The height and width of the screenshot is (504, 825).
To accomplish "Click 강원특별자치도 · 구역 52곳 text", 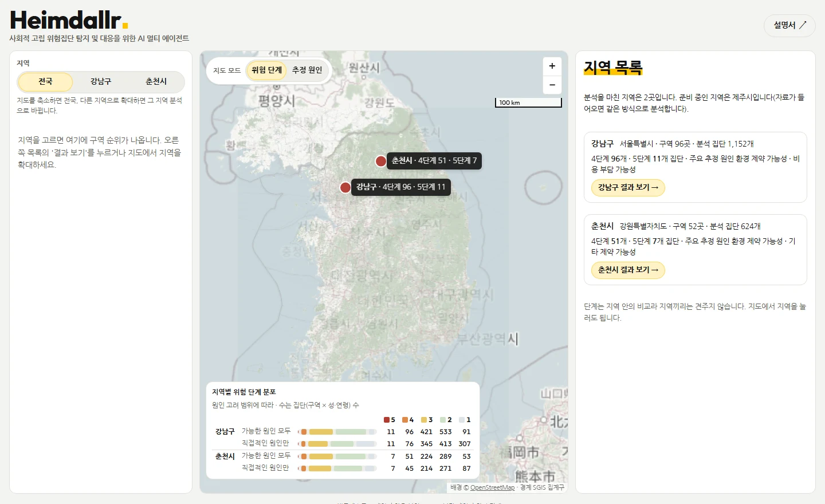I will (662, 226).
